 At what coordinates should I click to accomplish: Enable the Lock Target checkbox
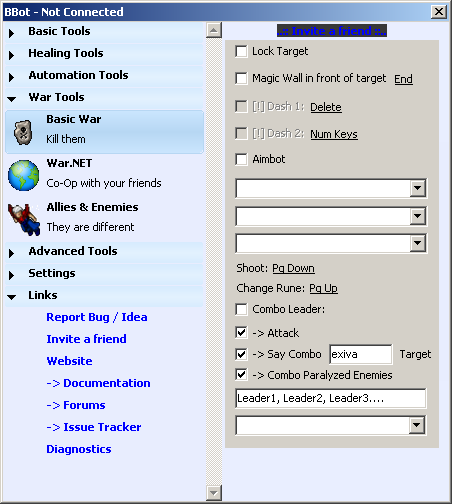coord(241,52)
